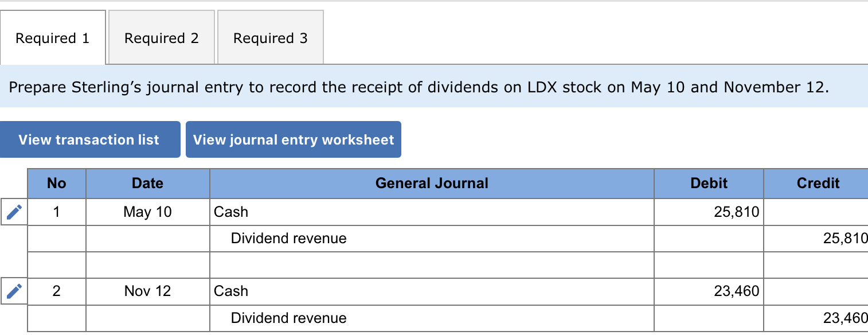Click the May 10 date cell
The height and width of the screenshot is (335, 868).
click(147, 211)
